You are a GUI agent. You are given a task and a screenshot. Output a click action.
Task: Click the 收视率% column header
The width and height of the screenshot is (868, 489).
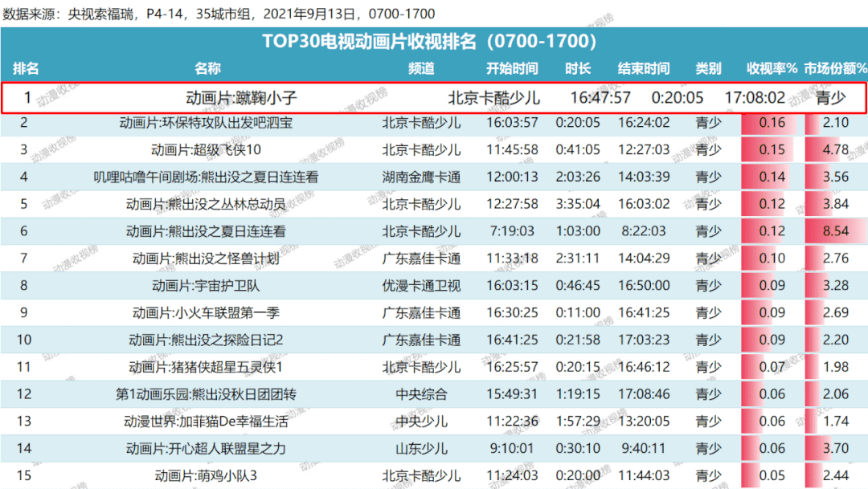772,68
